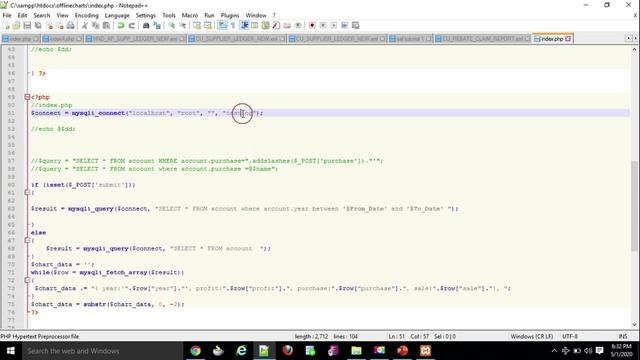Click the 'else' keyword on line 66
Viewport: 640px width, 360px height.
tap(38, 233)
